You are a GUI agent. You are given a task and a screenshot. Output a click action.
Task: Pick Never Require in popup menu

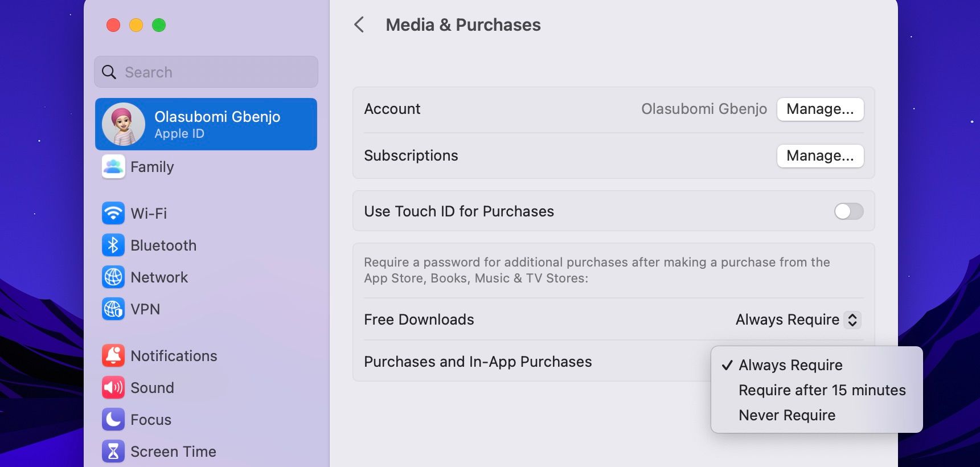(787, 415)
